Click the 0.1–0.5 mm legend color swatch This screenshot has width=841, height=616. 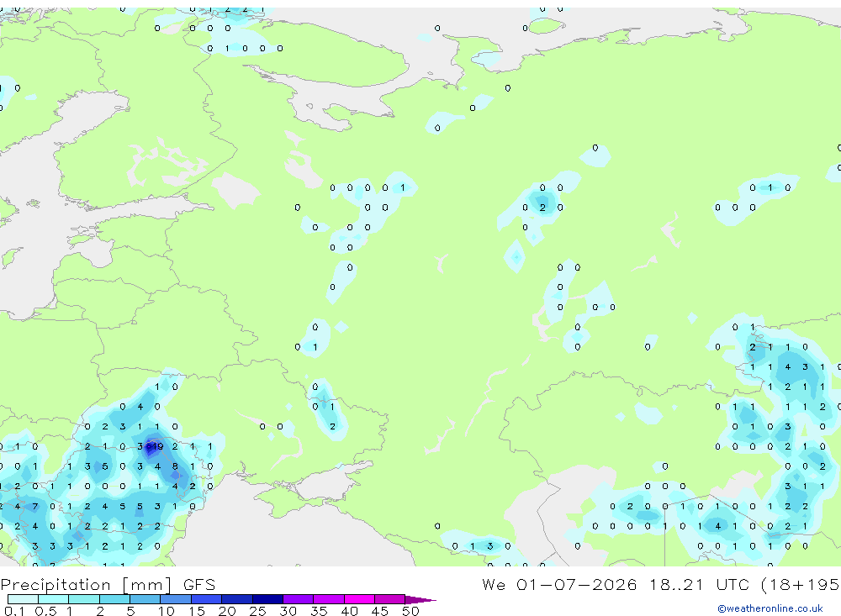tap(23, 599)
